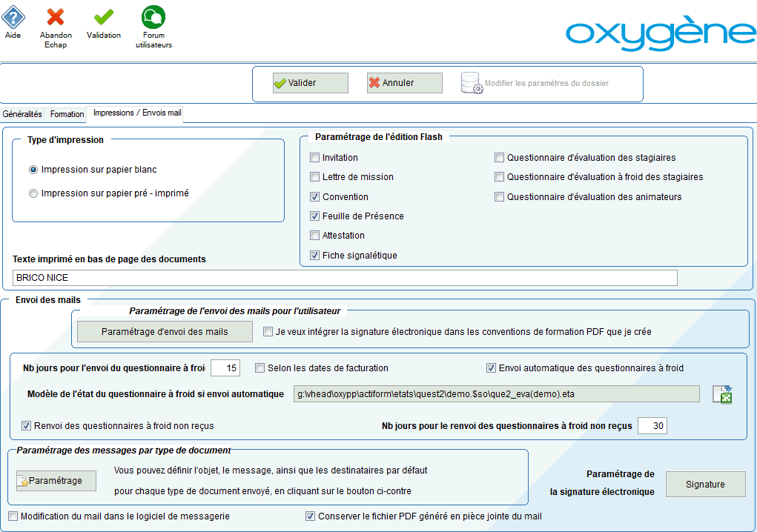Uncheck Feuille de Présence
Image resolution: width=757 pixels, height=532 pixels.
(315, 216)
